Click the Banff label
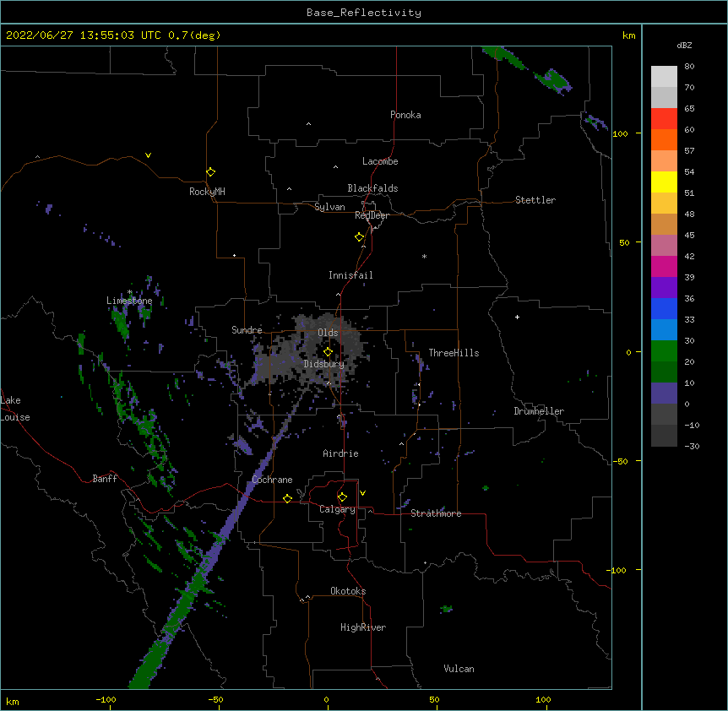The width and height of the screenshot is (728, 711). (105, 479)
